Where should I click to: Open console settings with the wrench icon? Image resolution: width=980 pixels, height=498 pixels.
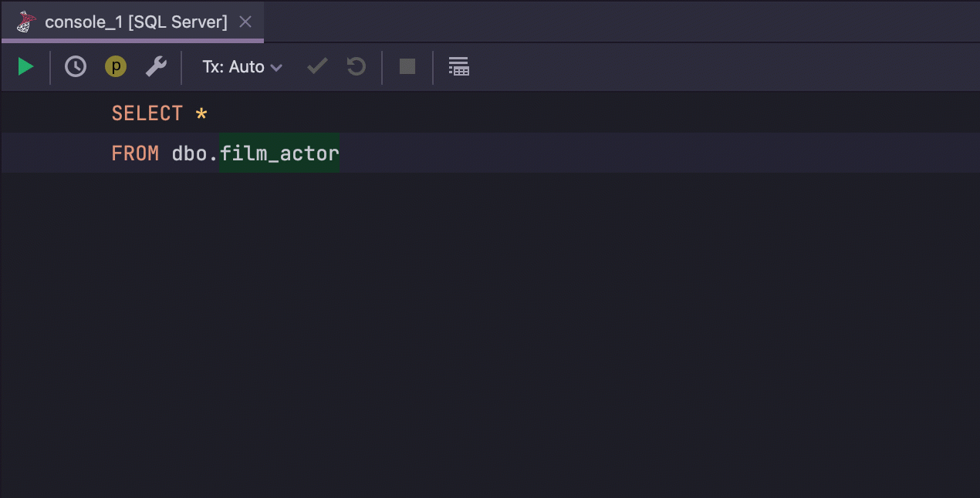156,67
